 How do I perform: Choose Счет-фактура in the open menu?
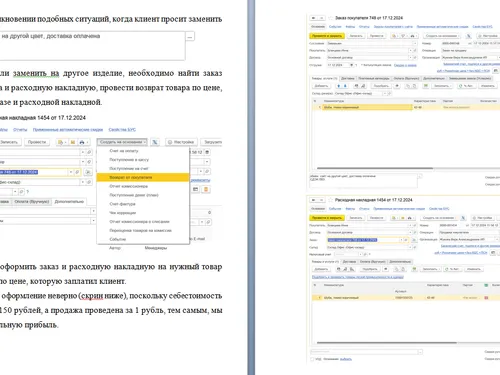(143, 204)
